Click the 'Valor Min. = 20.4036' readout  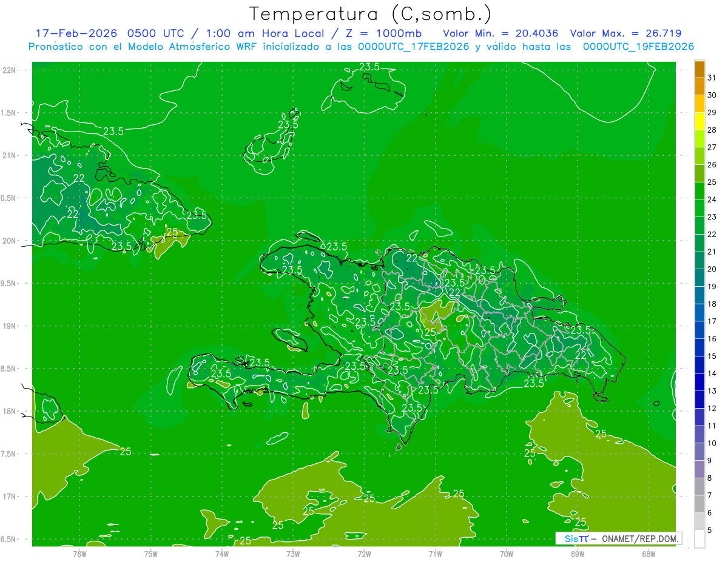pos(502,33)
